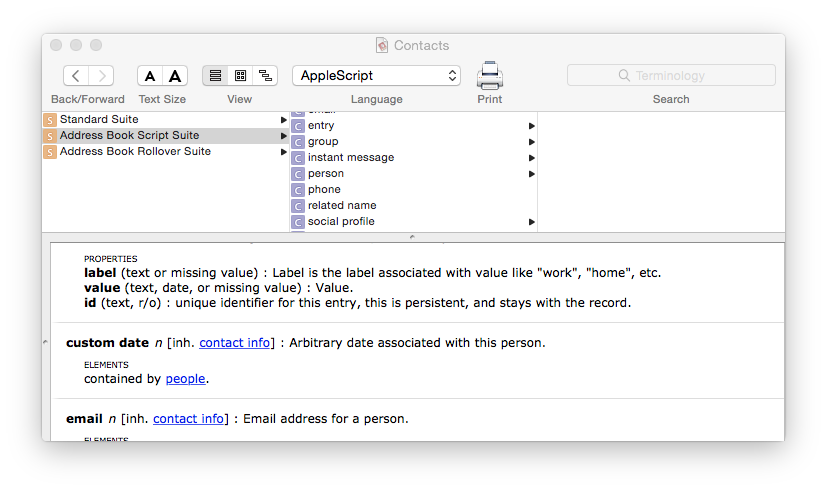Click the Print icon in toolbar
The image size is (827, 491).
click(x=489, y=75)
